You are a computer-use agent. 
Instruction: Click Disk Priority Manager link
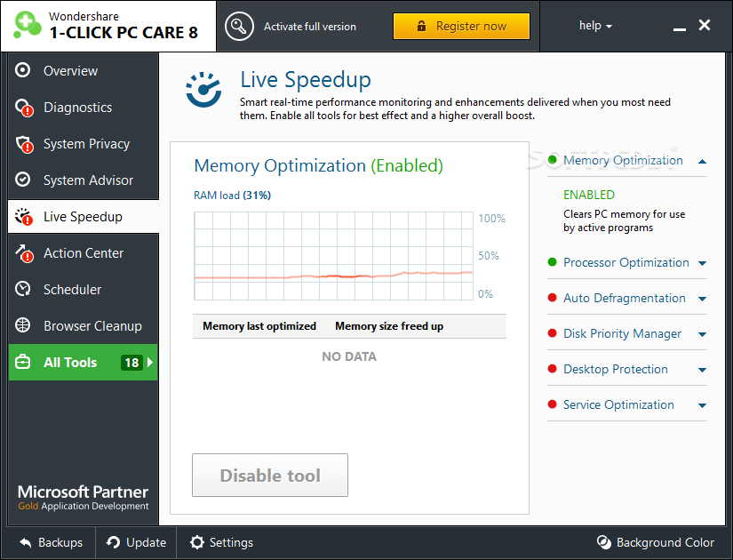pos(622,333)
